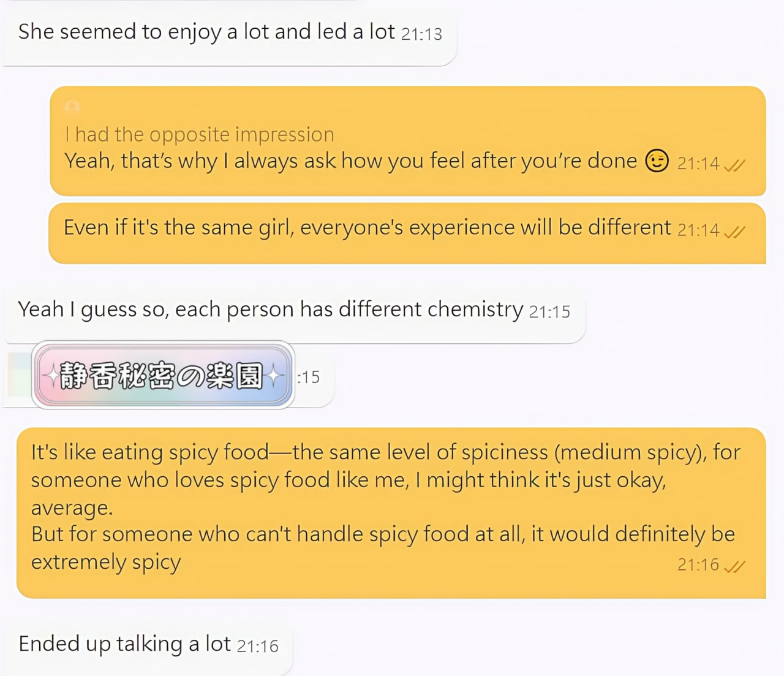The height and width of the screenshot is (676, 784).
Task: Click 21:16 timestamp in spicy food bubble
Action: (698, 564)
